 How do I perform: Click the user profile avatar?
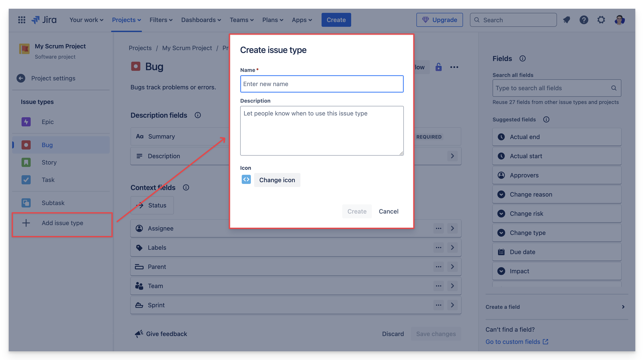pyautogui.click(x=619, y=20)
